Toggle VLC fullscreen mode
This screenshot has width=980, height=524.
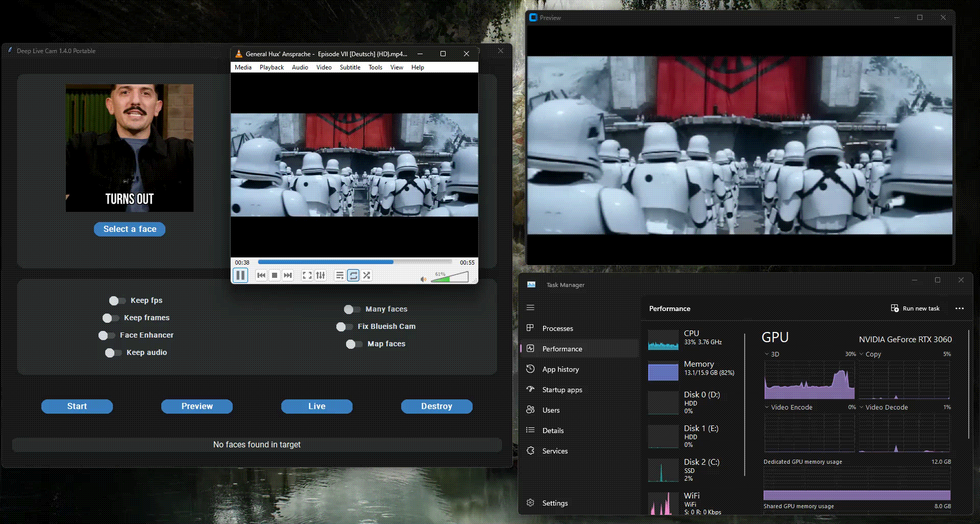[x=307, y=276]
